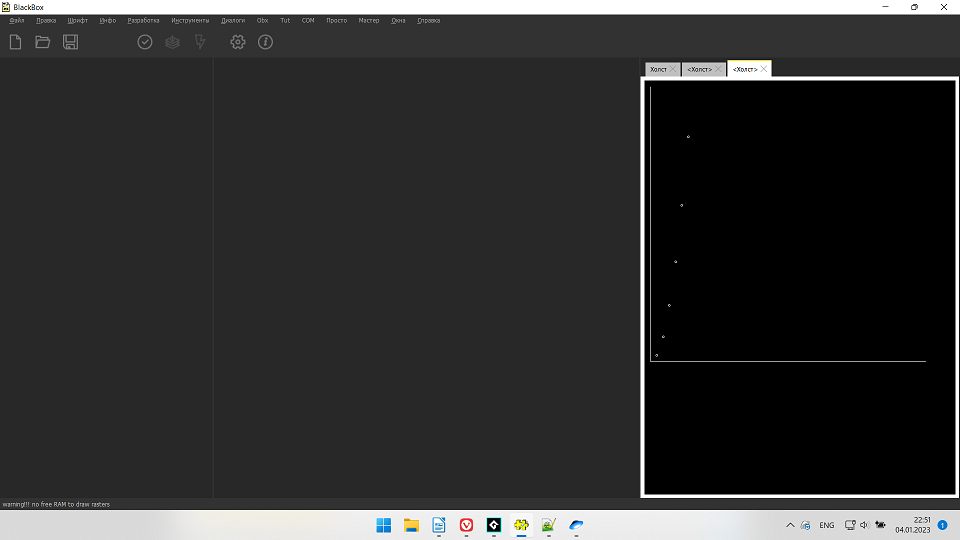Click the stacked layers toolbar icon
960x540 pixels.
pos(173,42)
